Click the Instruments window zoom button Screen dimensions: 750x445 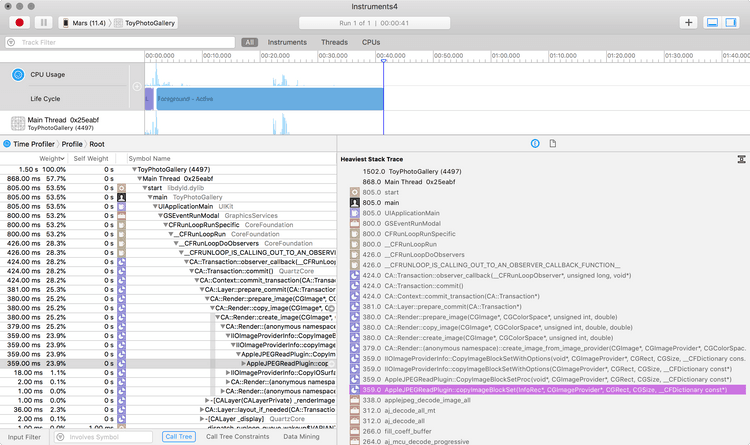tap(31, 6)
